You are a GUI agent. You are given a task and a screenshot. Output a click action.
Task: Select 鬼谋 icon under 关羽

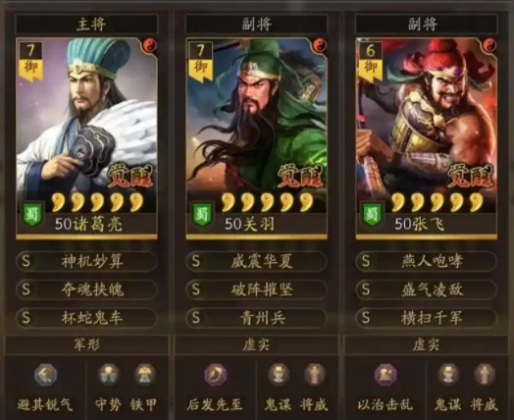[x=279, y=375]
